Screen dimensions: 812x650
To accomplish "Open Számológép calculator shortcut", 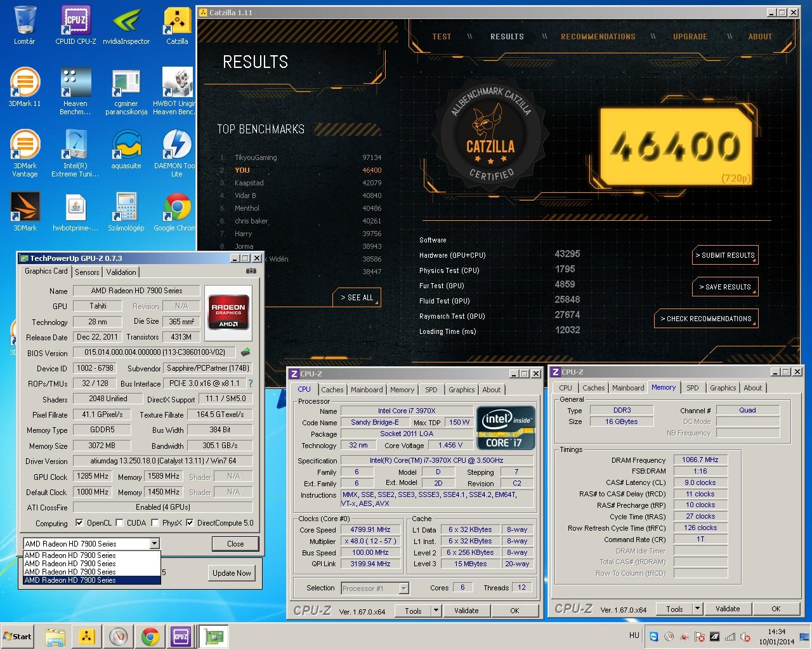I will coord(126,212).
